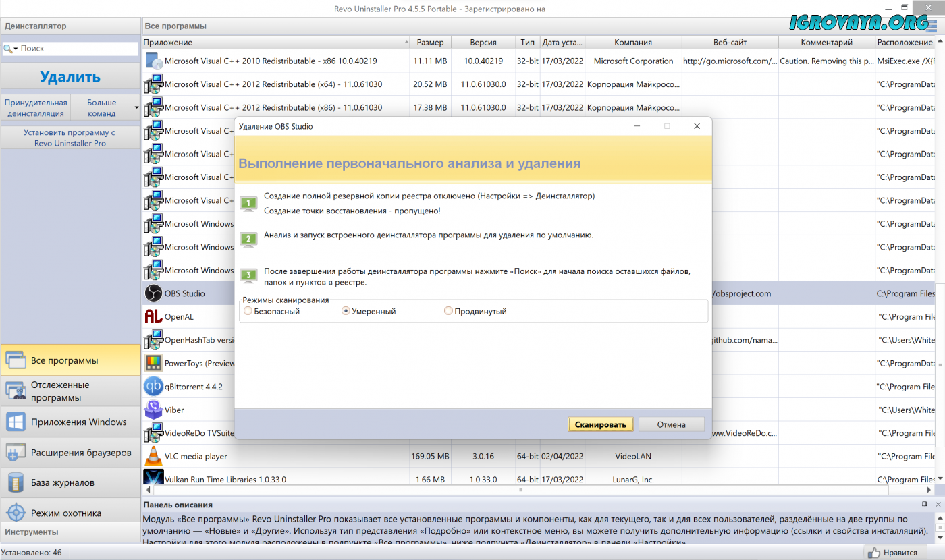This screenshot has height=560, width=945.
Task: Click the Vulkan Run Time Libraries icon
Action: 153,479
